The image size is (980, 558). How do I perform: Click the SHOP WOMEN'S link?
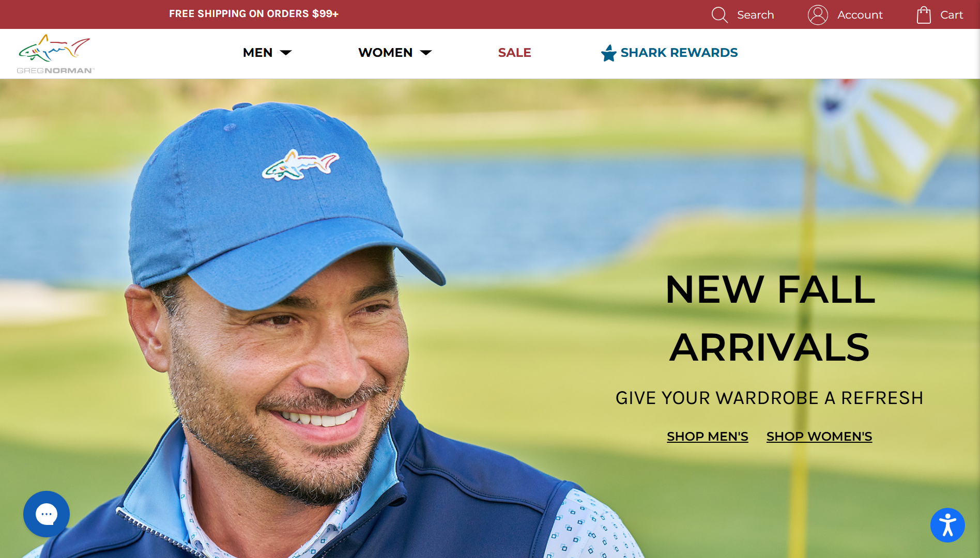click(x=819, y=437)
